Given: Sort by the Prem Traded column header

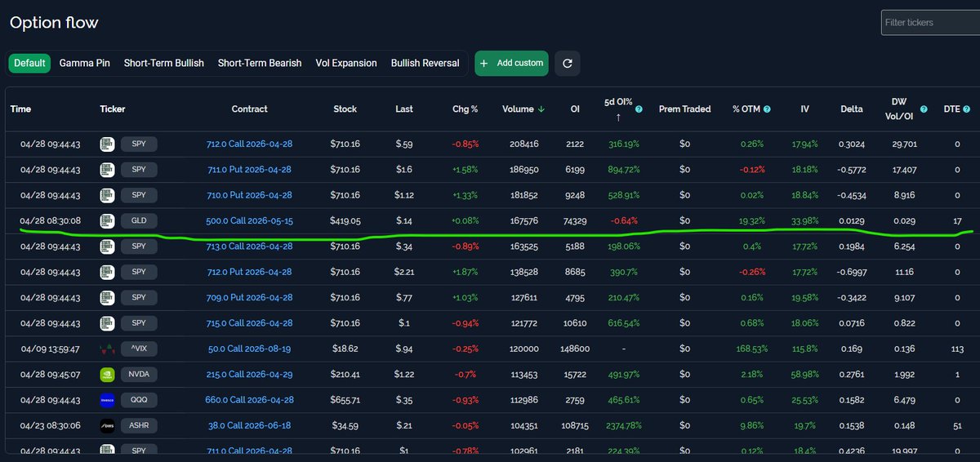Looking at the screenshot, I should click(x=685, y=109).
